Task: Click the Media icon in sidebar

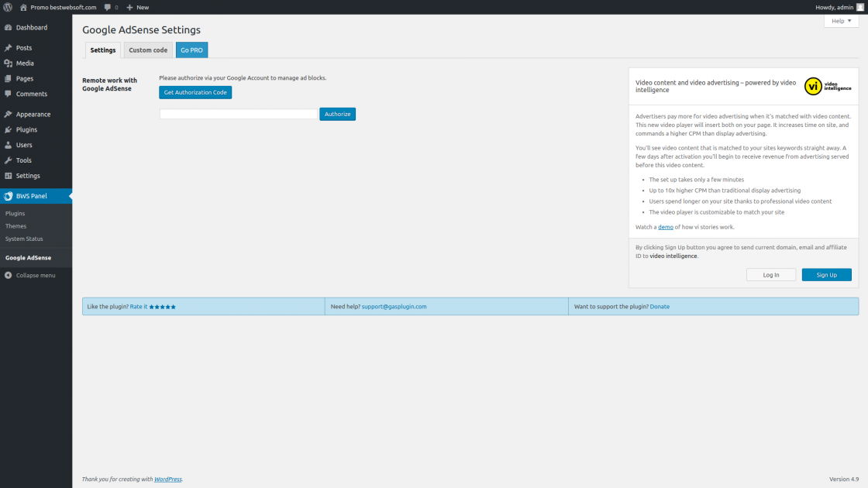Action: 9,63
